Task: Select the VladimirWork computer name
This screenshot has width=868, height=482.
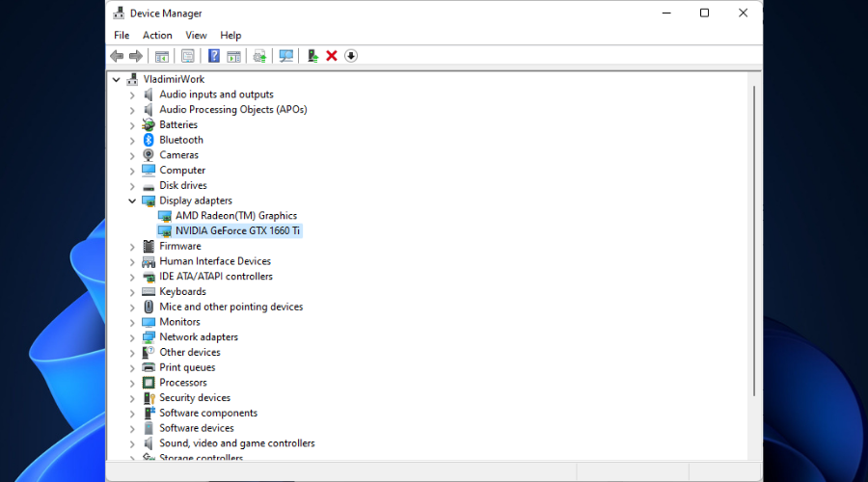Action: 174,79
